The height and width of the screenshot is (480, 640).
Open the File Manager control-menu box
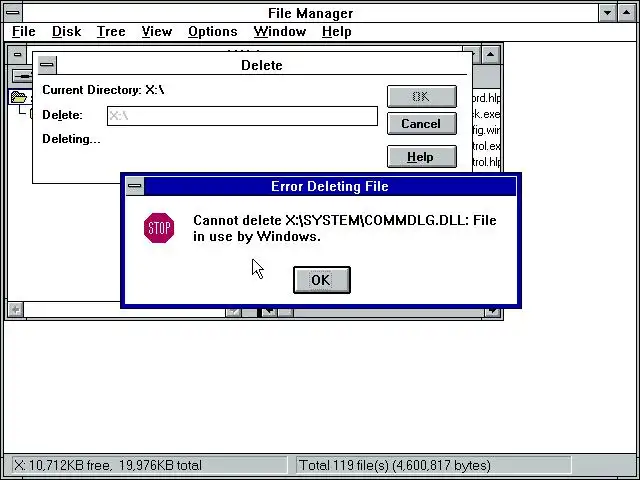click(x=13, y=13)
